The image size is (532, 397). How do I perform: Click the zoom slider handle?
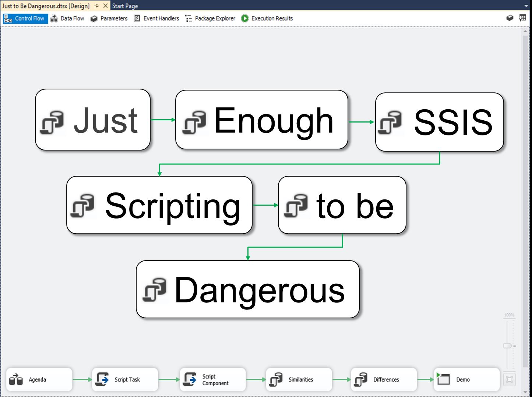pos(508,346)
